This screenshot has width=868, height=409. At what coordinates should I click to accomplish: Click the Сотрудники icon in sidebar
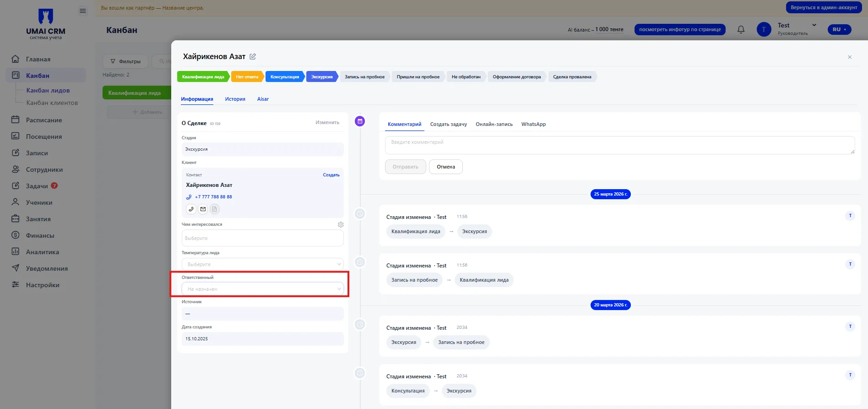pyautogui.click(x=15, y=169)
